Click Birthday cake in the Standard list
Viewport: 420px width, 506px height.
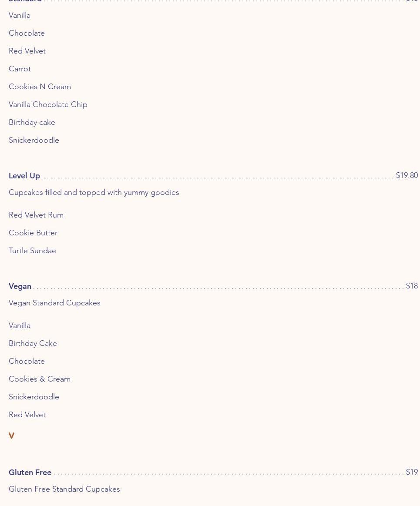click(32, 122)
